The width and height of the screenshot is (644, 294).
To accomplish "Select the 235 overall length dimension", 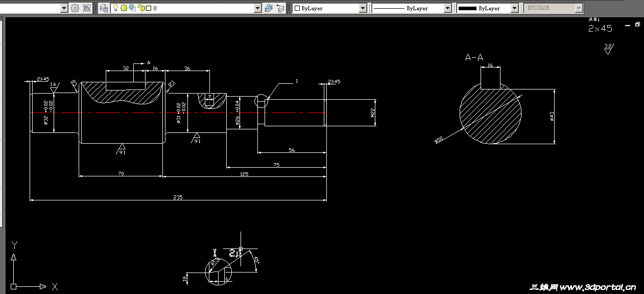I will point(178,197).
